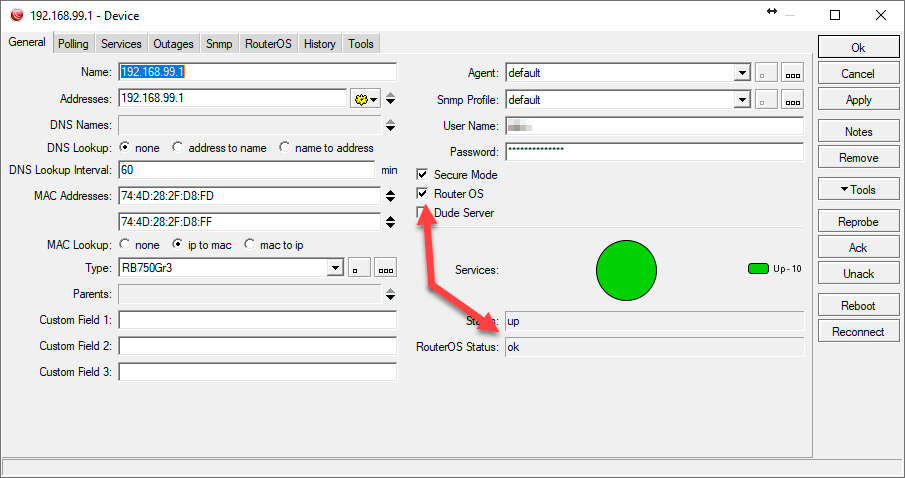Click the Addresses field with 192.168.99.1
Screen dimensions: 905x478
coord(233,98)
